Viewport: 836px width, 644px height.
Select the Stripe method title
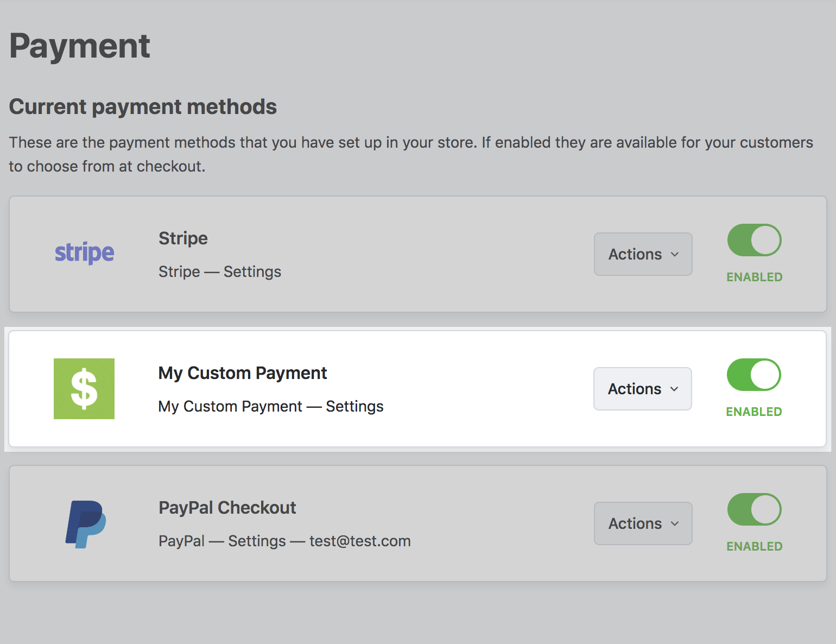[183, 238]
